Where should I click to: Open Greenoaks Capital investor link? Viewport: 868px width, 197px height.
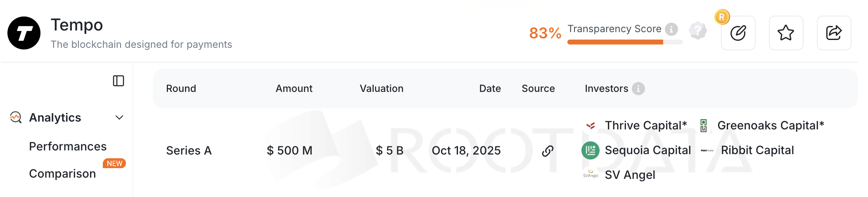point(771,125)
